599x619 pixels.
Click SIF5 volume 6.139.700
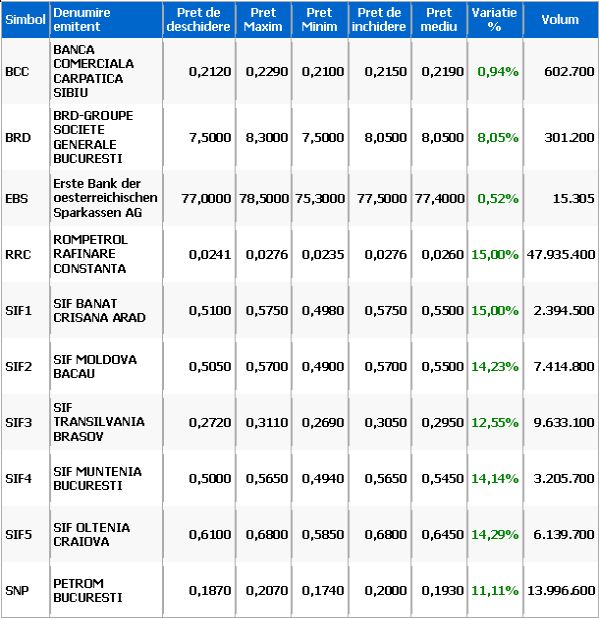564,535
